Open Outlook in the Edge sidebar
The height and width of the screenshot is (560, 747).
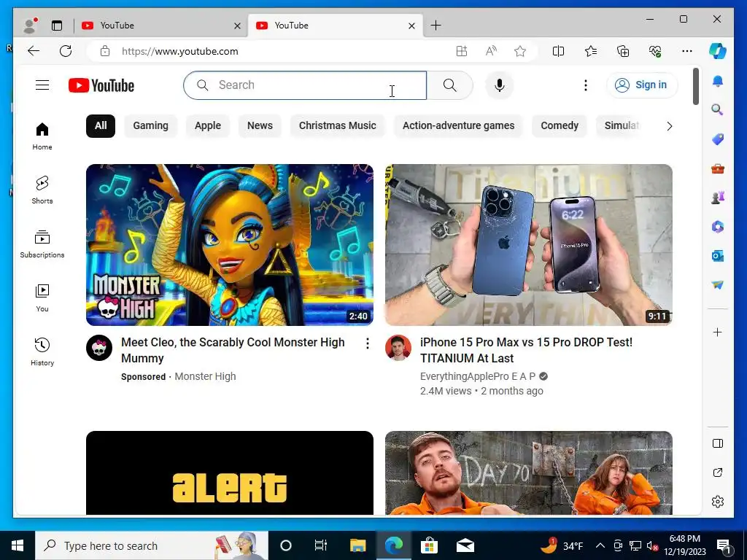(718, 256)
